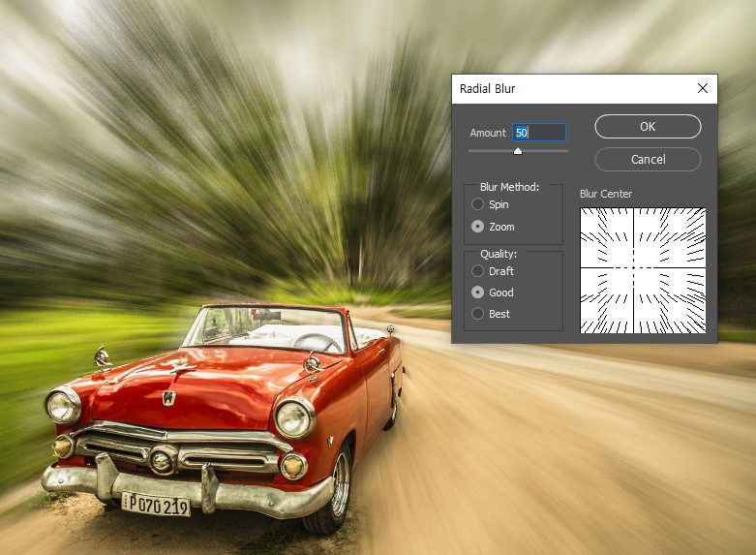756x555 pixels.
Task: Choose Best quality
Action: 478,314
